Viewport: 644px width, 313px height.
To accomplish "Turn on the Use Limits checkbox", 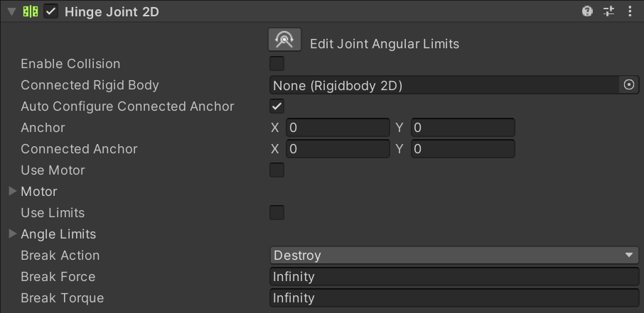I will tap(277, 213).
